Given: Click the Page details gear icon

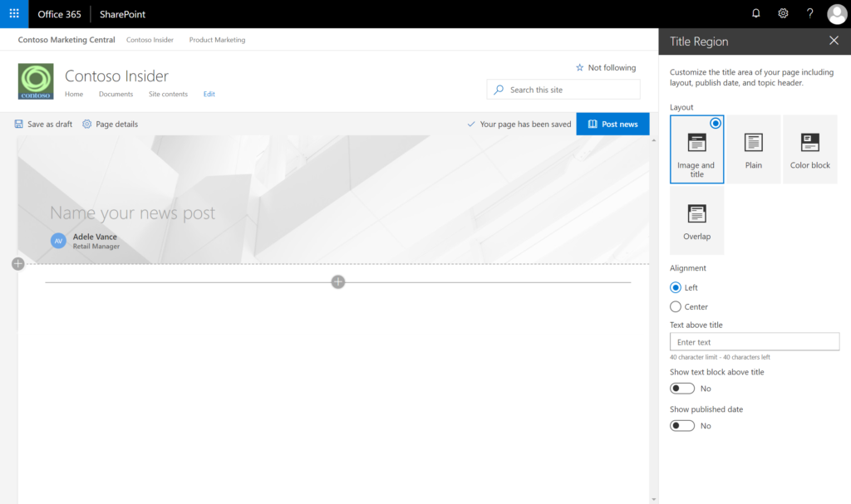Looking at the screenshot, I should point(86,124).
